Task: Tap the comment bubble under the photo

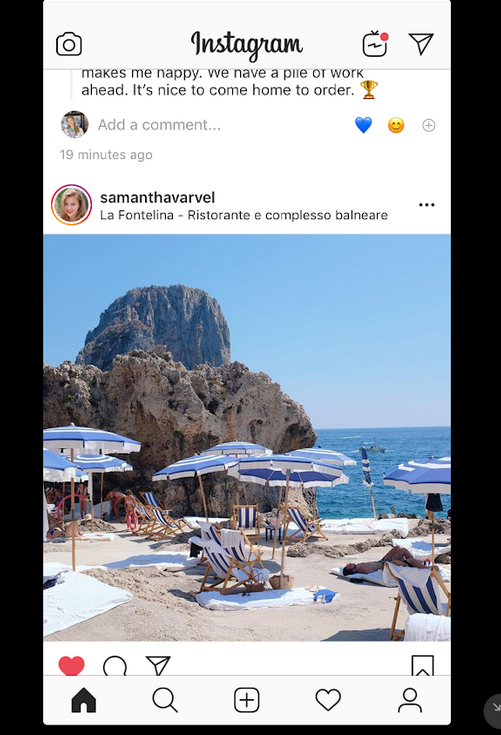Action: click(x=115, y=666)
